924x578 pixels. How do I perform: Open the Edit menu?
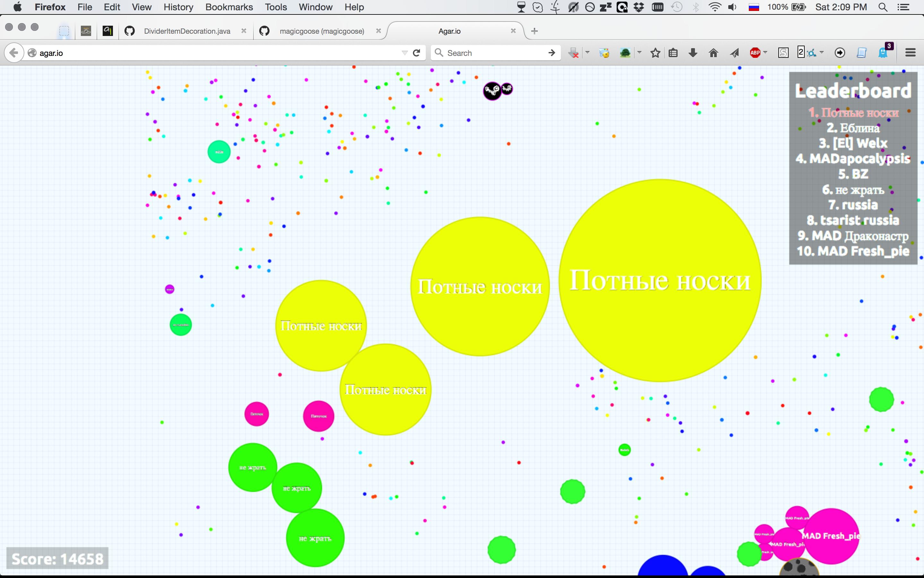point(112,7)
